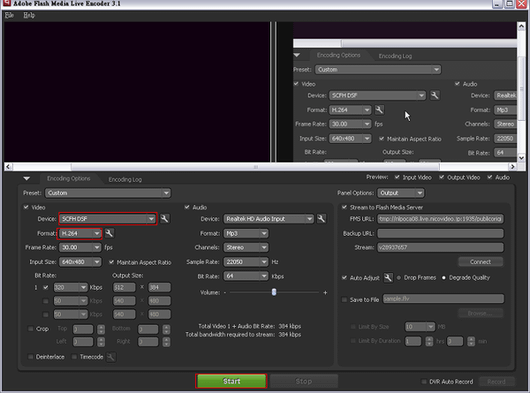Enable Crop checkbox
The image size is (530, 393).
click(x=31, y=328)
